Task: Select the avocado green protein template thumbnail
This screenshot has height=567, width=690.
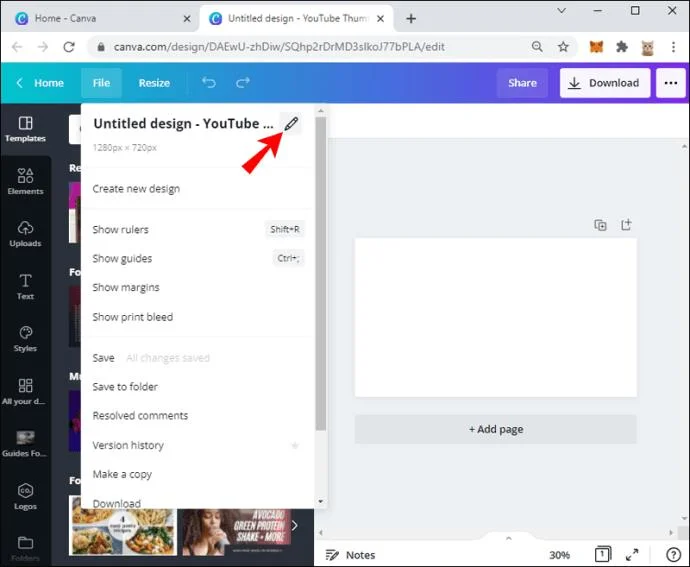Action: point(237,532)
